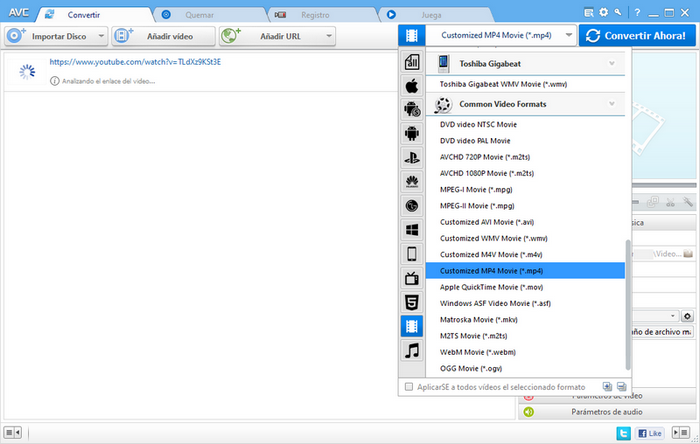Click the small gear button beside size dropdown
This screenshot has height=444, width=700.
coord(688,316)
